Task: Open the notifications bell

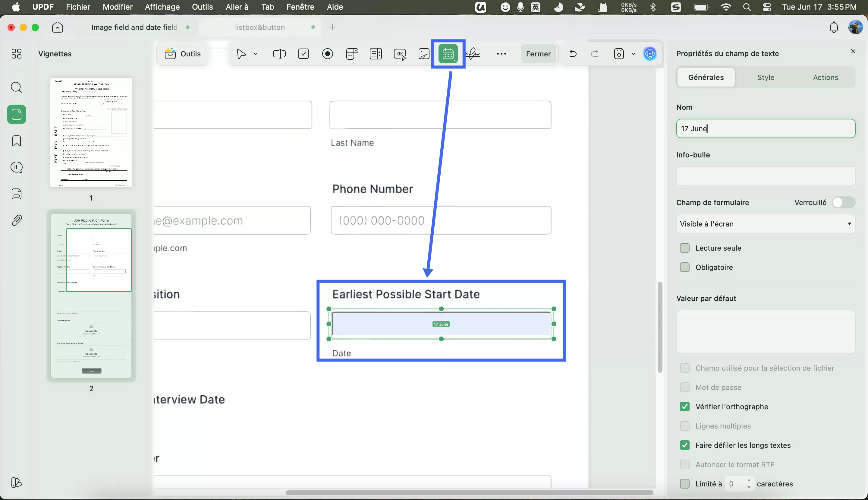Action: (834, 27)
